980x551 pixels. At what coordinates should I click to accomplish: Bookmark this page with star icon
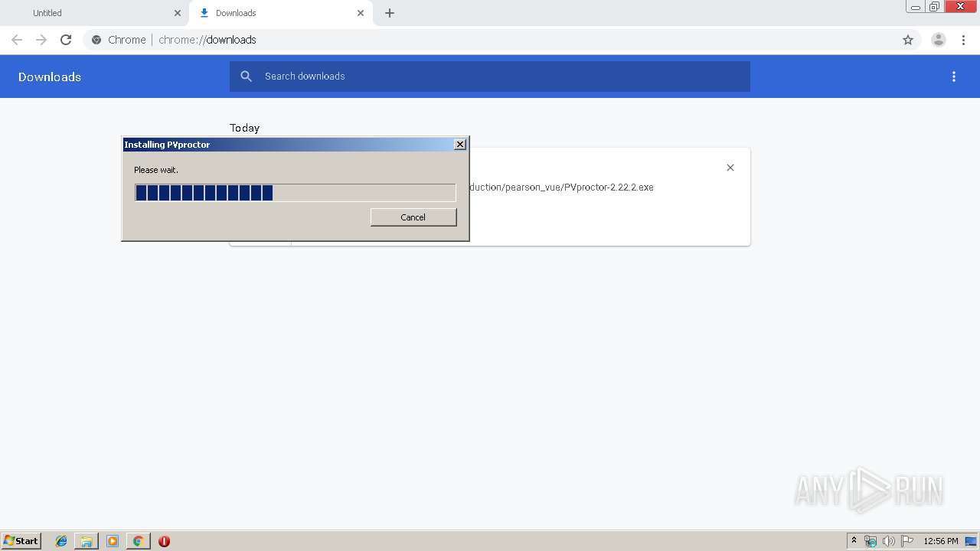pos(908,40)
